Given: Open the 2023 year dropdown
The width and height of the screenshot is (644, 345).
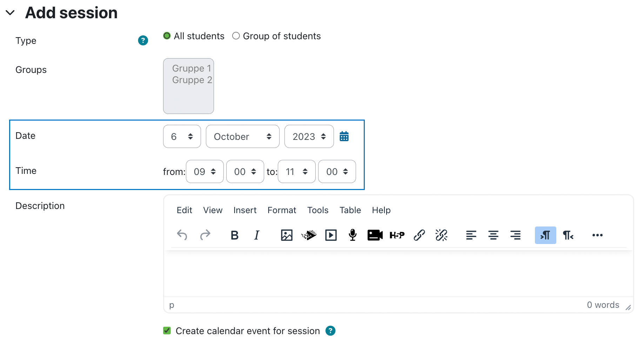Looking at the screenshot, I should point(309,136).
